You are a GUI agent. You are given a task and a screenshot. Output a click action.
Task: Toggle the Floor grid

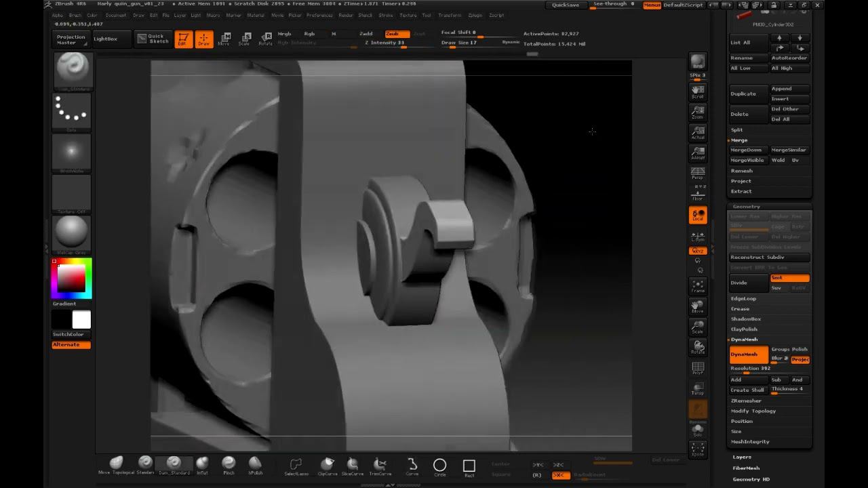[x=698, y=195]
